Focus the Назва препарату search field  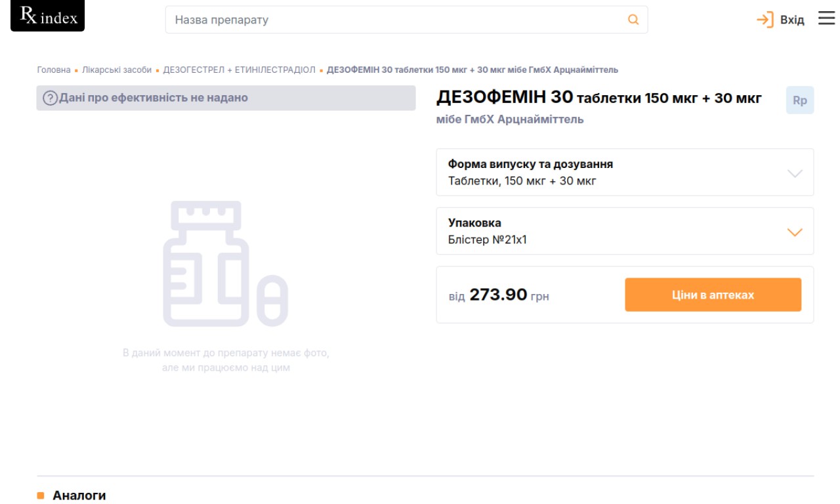point(394,20)
